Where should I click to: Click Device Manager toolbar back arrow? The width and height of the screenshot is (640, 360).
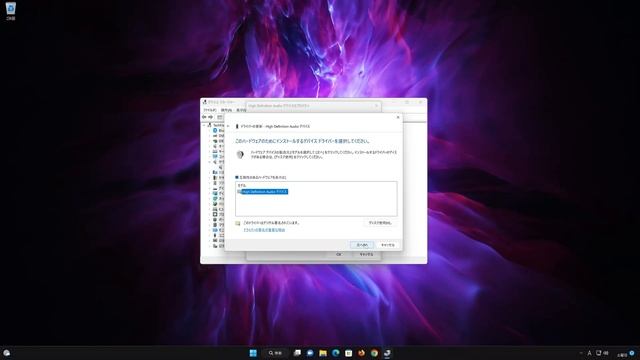tap(204, 117)
